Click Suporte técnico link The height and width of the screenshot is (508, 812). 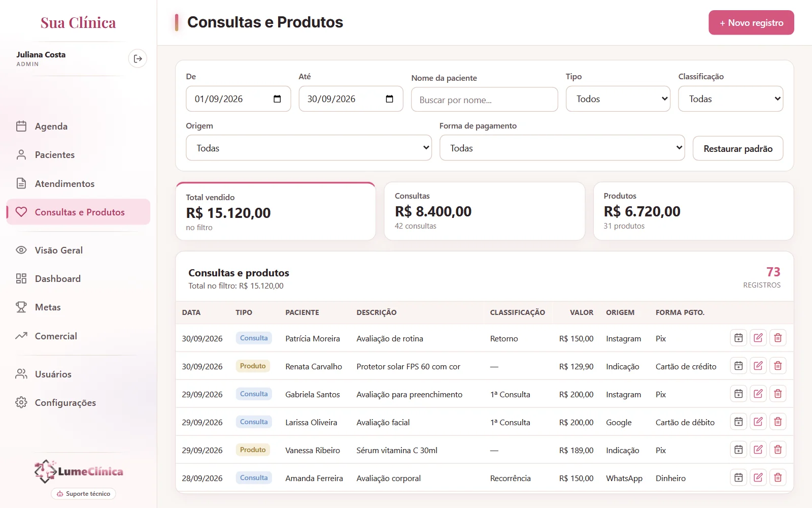(x=83, y=493)
